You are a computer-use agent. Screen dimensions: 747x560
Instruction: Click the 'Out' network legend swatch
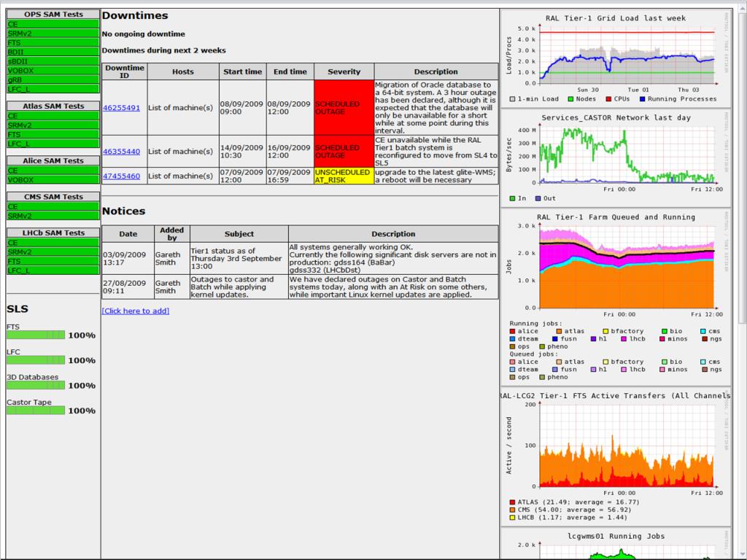pos(538,198)
